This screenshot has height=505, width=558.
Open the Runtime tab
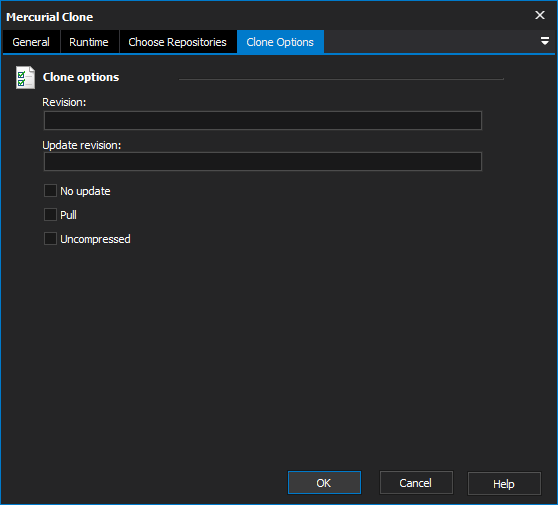(x=89, y=42)
